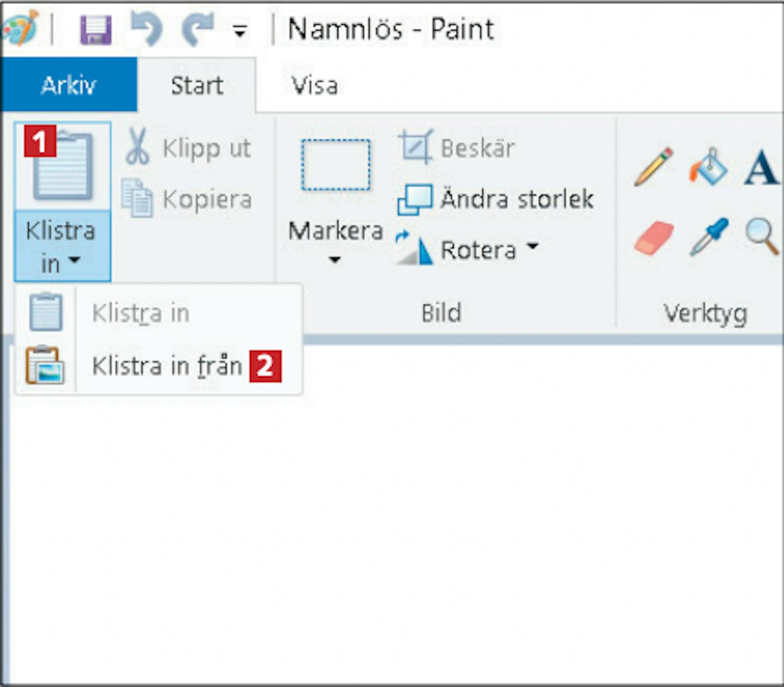Click the Kopiera copy button

pos(188,199)
